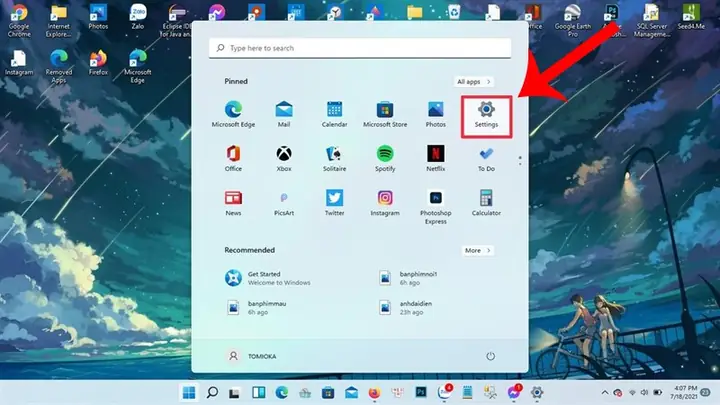720x405 pixels.
Task: Select the Instagram desktop shortcut
Action: (19, 63)
